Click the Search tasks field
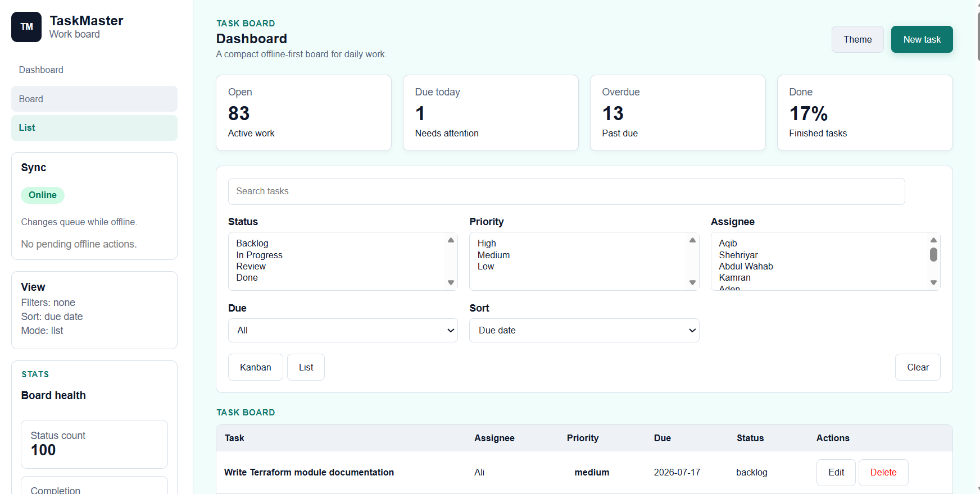Image resolution: width=980 pixels, height=494 pixels. click(566, 191)
